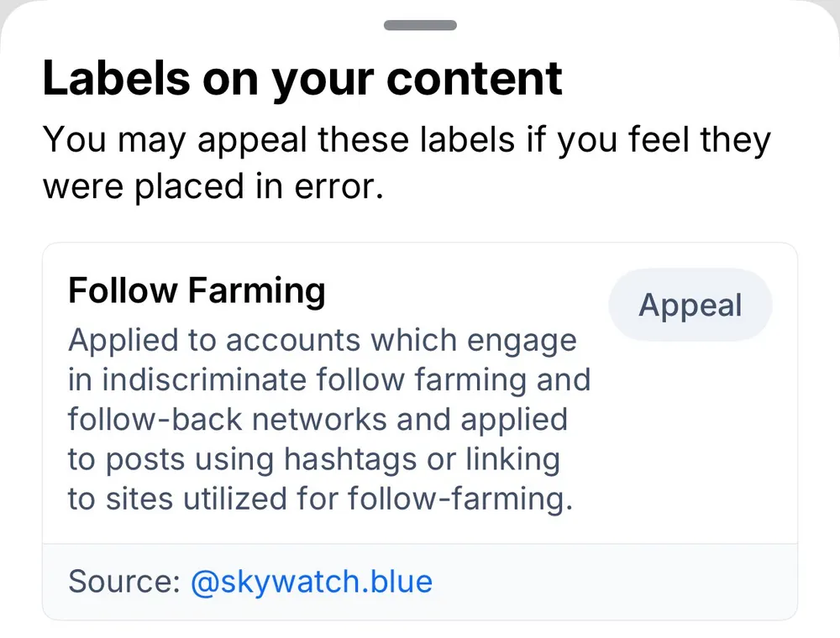
Task: Click the "were placed in error" line
Action: tap(213, 186)
